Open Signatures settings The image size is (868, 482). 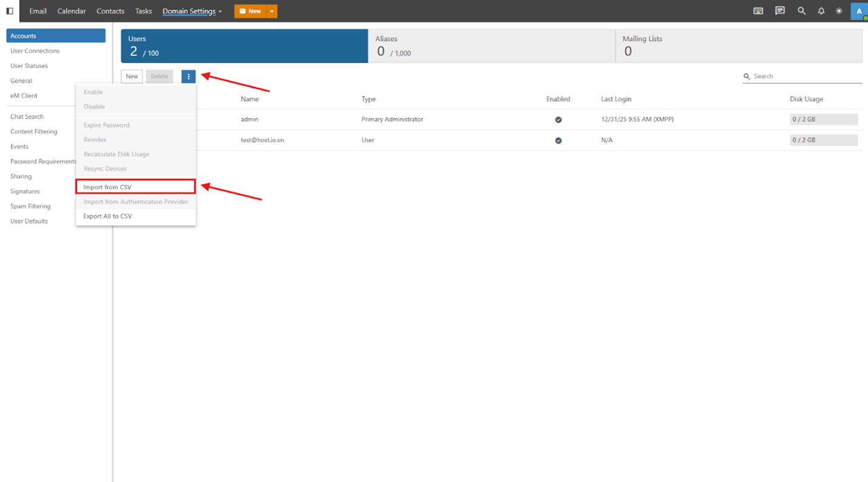[x=25, y=191]
